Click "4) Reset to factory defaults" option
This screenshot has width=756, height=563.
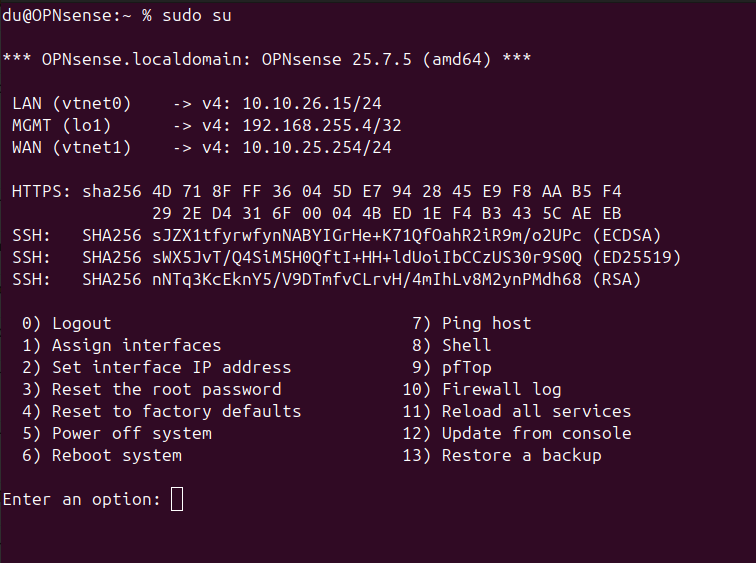click(x=161, y=411)
